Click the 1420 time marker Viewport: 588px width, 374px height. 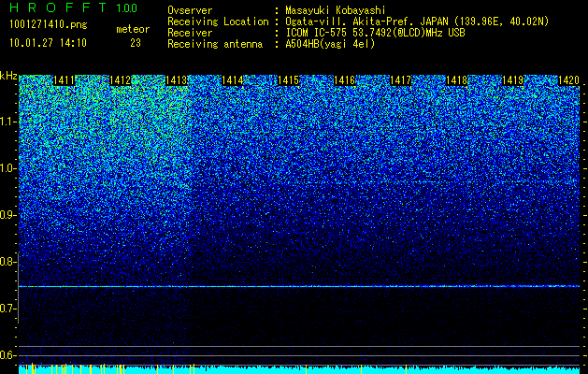point(569,80)
